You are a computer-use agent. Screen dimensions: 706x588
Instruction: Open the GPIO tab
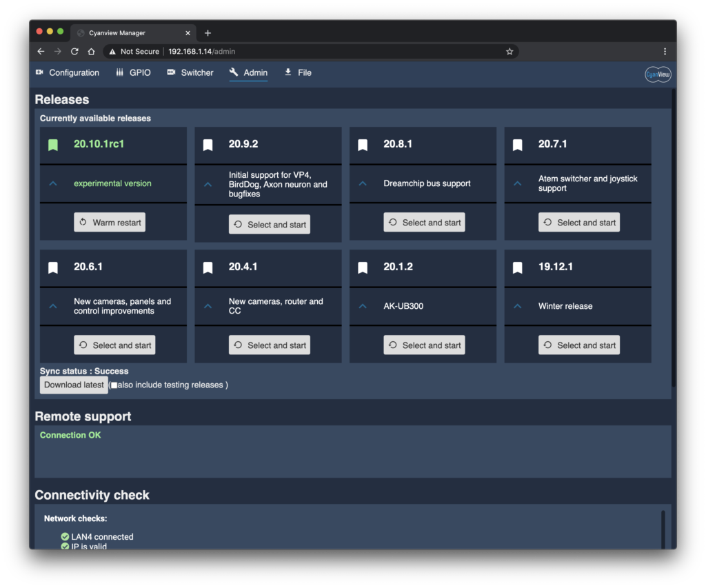tap(133, 72)
